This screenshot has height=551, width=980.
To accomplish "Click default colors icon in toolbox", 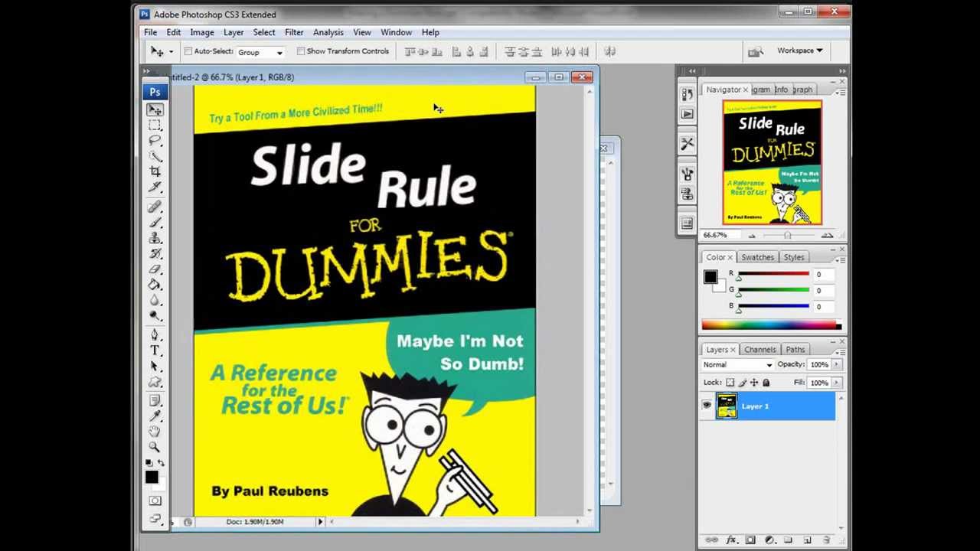I will [x=149, y=463].
